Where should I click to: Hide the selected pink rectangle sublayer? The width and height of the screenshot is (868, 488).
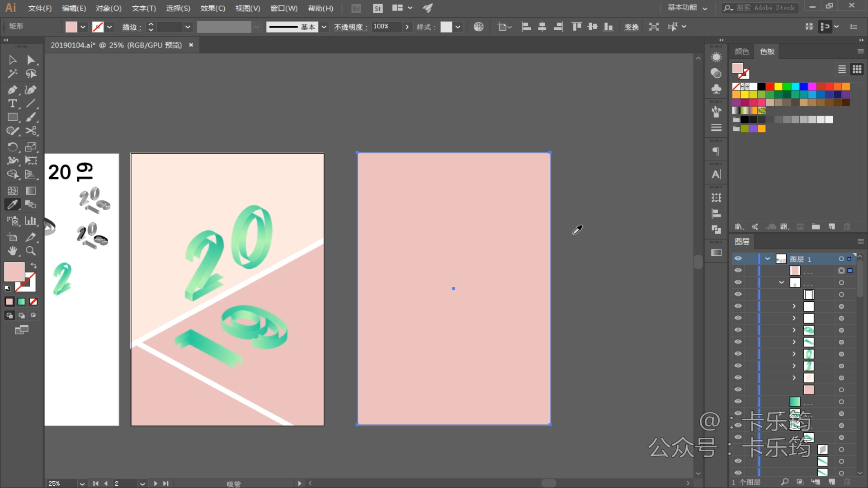click(738, 270)
